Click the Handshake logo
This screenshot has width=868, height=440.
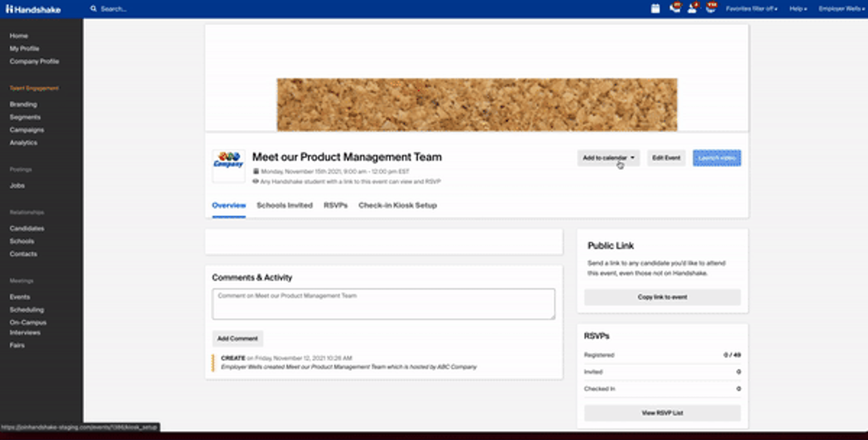[x=33, y=9]
